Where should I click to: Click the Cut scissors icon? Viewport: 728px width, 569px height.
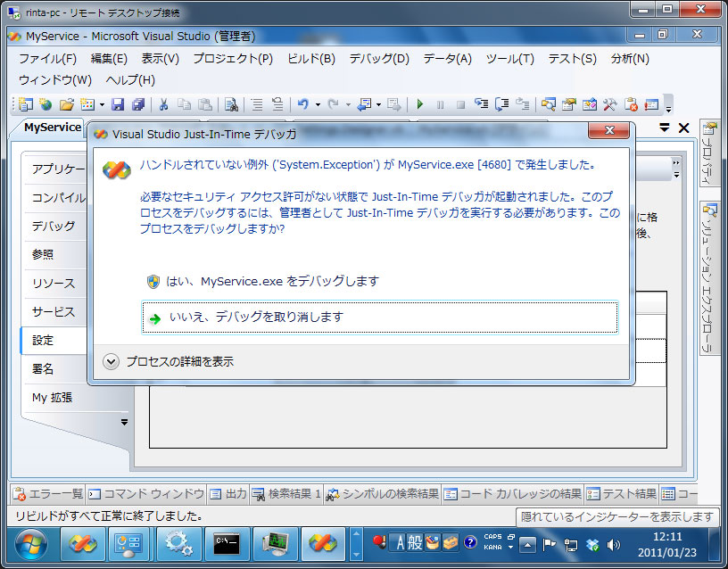click(x=163, y=104)
